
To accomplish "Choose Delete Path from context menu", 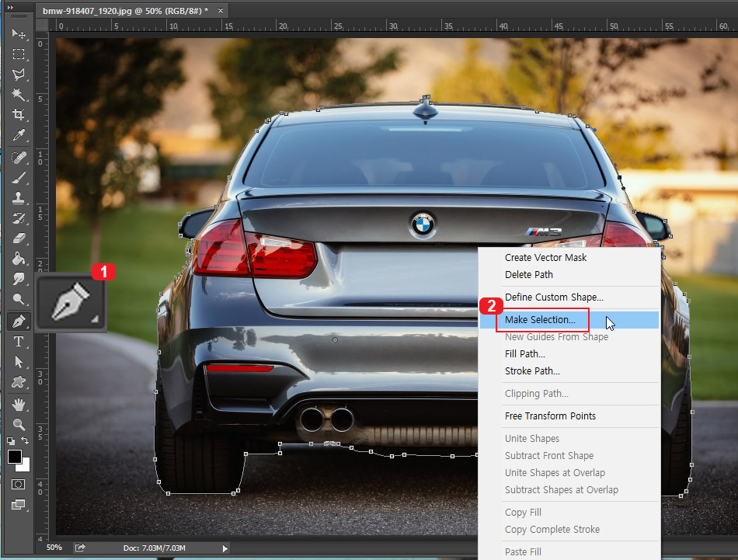I will [569, 274].
